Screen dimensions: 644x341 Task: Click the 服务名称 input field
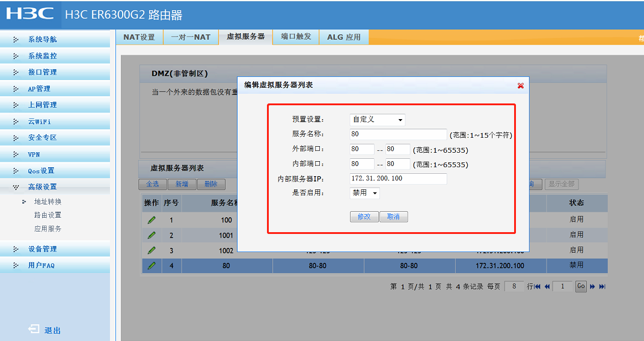[398, 134]
